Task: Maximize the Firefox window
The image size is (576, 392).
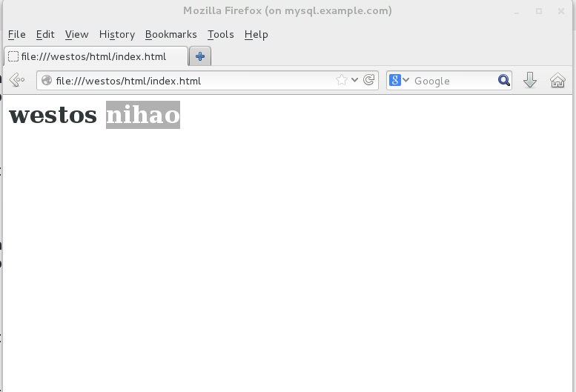Action: [539, 11]
